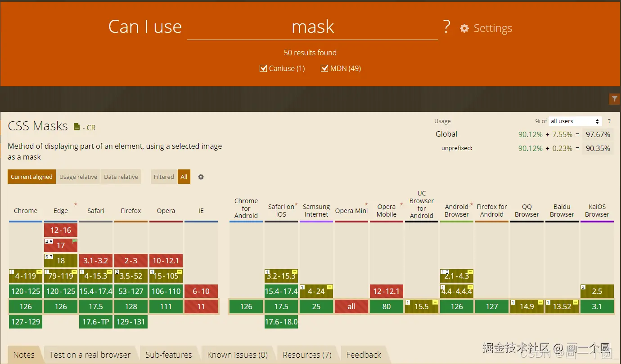Image resolution: width=621 pixels, height=364 pixels.
Task: Click the CSS Masks title link
Action: [38, 126]
